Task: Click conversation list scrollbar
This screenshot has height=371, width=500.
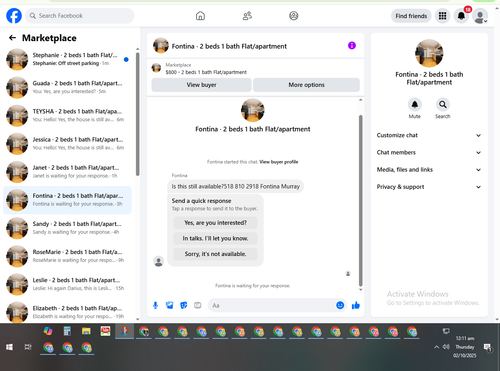Action: pos(138,114)
